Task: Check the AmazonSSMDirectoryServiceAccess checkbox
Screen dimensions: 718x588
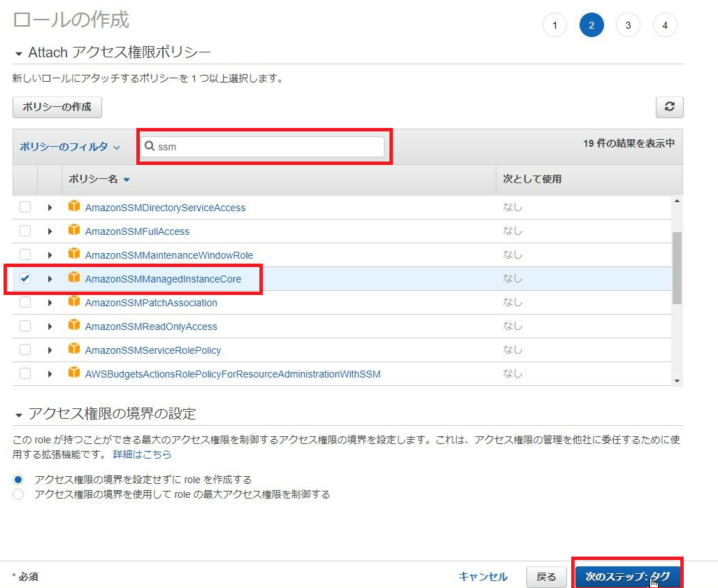Action: coord(25,207)
